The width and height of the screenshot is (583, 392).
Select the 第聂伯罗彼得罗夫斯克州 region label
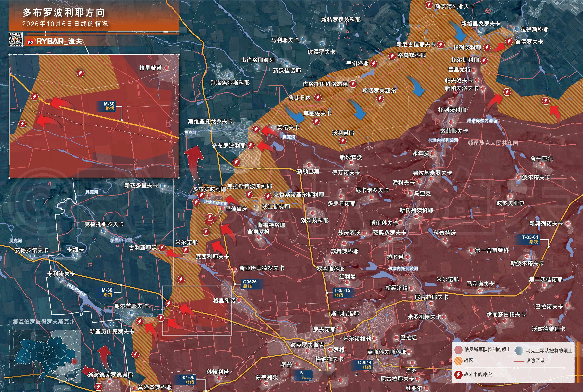pos(44,321)
